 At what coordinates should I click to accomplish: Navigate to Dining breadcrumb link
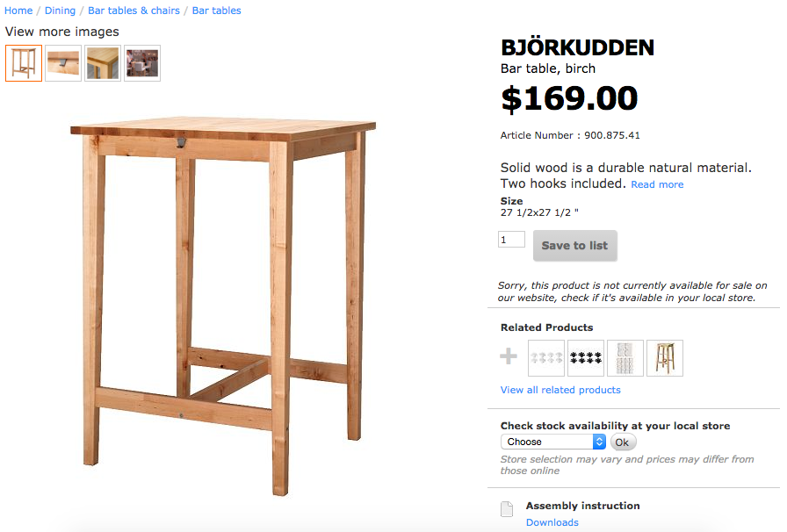coord(61,11)
